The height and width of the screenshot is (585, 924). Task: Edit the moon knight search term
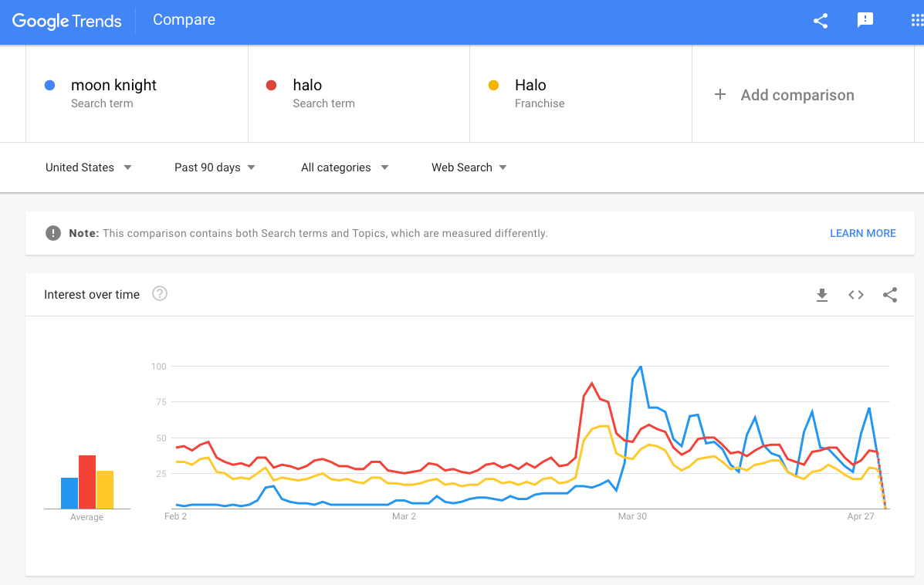[137, 93]
